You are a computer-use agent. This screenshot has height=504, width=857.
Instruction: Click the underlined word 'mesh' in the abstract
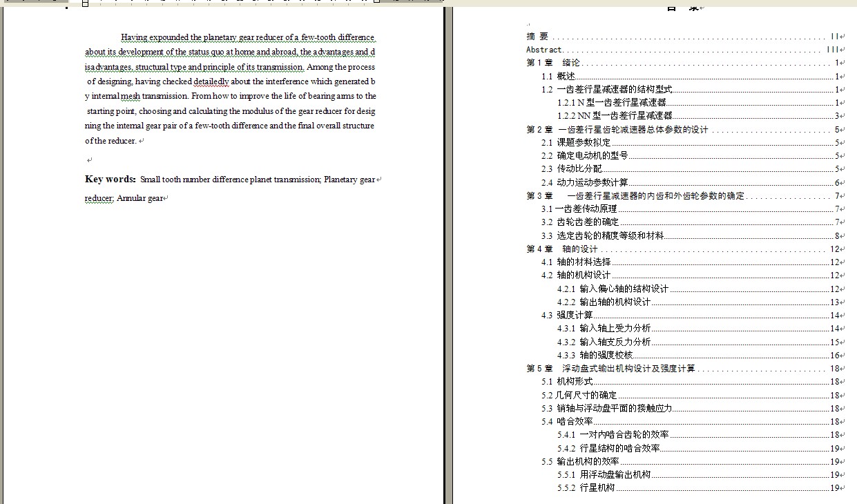click(131, 97)
